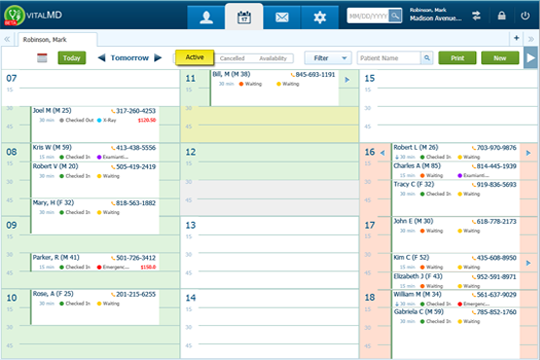Open the mini calendar picker icon
The image size is (540, 360).
[42, 58]
